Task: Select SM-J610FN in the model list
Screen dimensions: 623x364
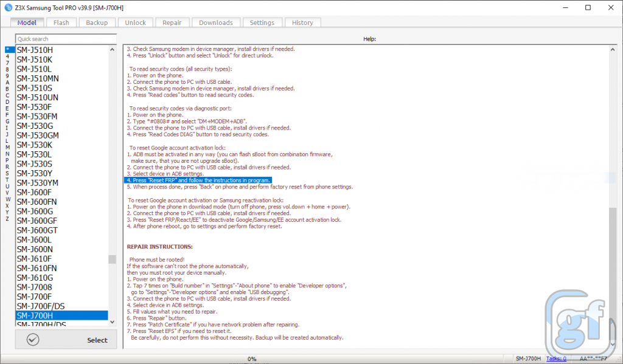Action: coord(61,269)
